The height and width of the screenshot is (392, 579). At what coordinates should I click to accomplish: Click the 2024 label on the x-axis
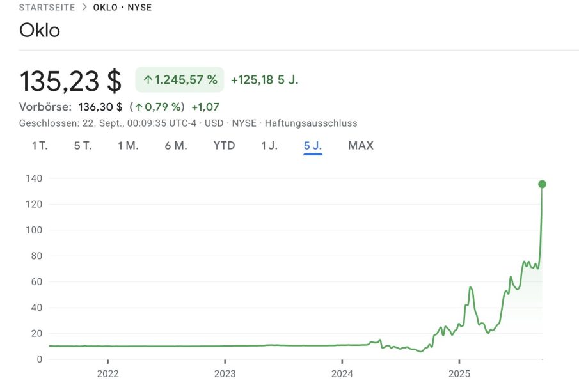click(342, 373)
